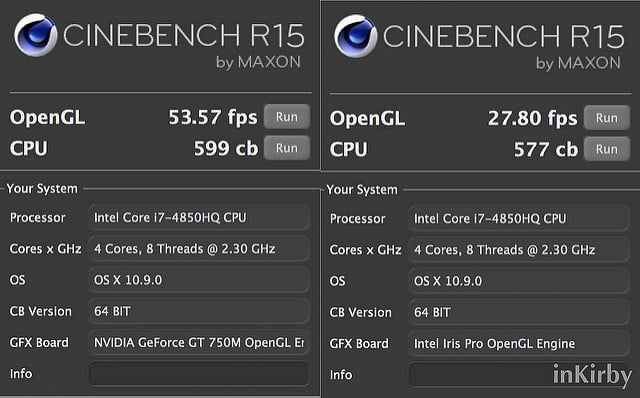Click the CINEBENCH R15 title in right panel

(x=504, y=36)
